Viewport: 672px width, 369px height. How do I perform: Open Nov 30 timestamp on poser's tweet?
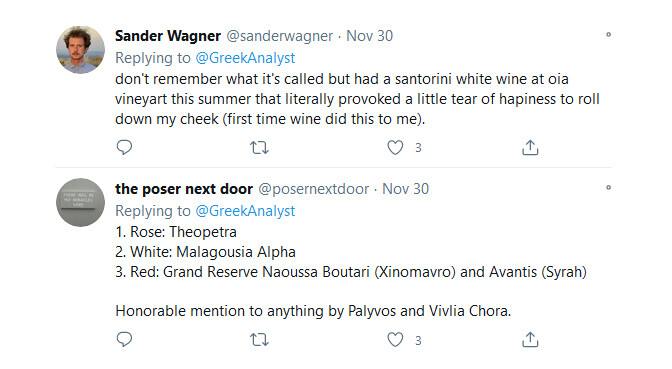point(405,189)
